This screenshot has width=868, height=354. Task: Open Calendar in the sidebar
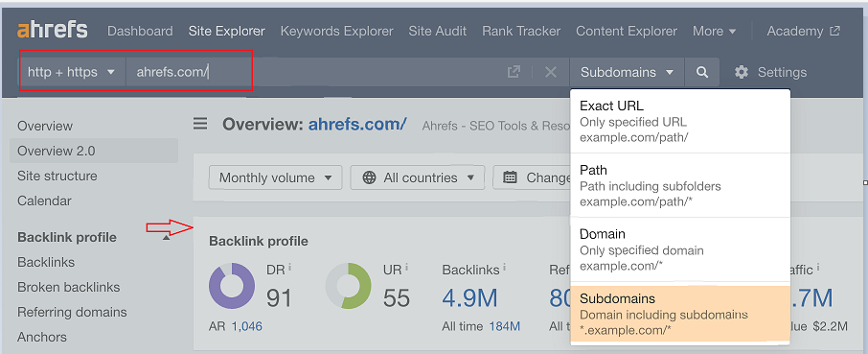(x=44, y=201)
